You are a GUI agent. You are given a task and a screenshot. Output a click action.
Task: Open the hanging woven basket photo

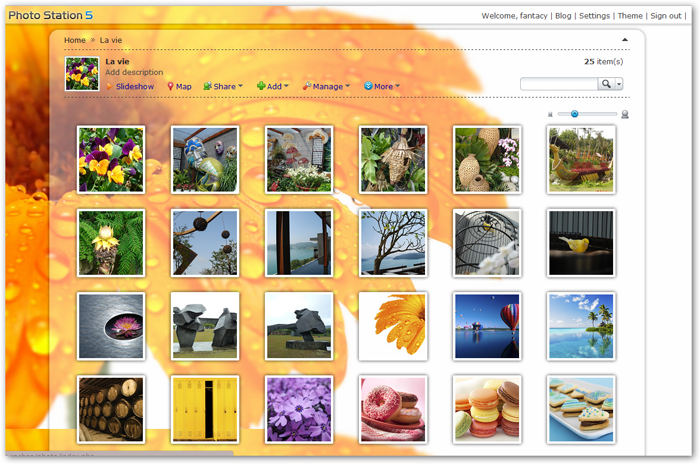[393, 159]
